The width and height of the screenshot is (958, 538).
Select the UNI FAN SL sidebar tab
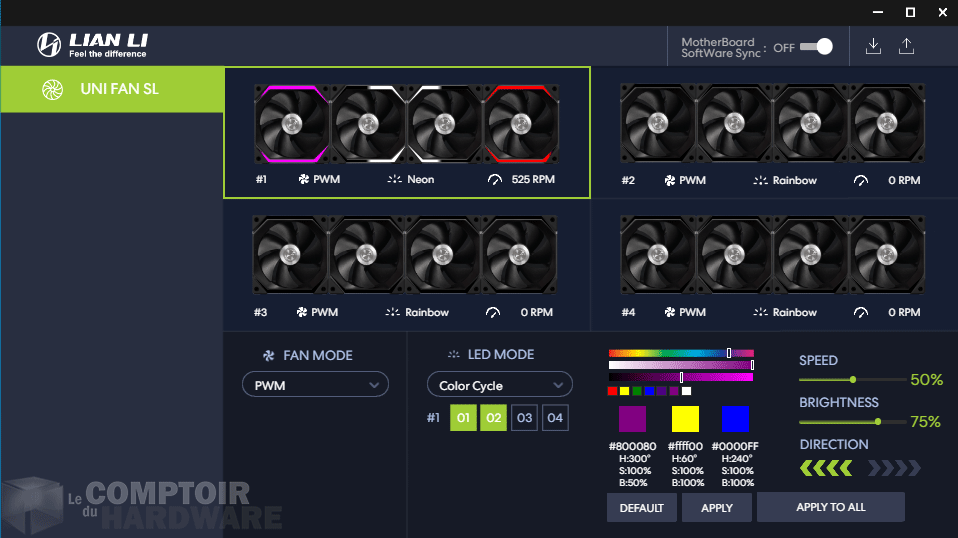coord(112,90)
